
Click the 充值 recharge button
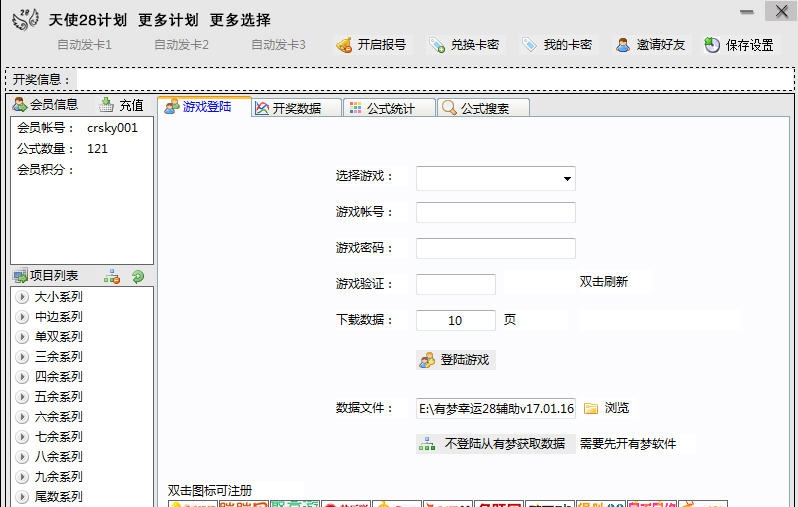tap(121, 105)
